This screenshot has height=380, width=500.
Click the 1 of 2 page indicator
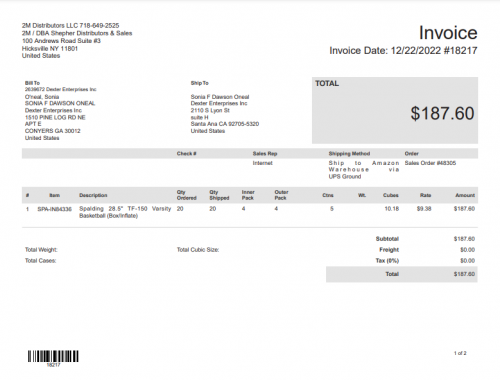coord(460,353)
